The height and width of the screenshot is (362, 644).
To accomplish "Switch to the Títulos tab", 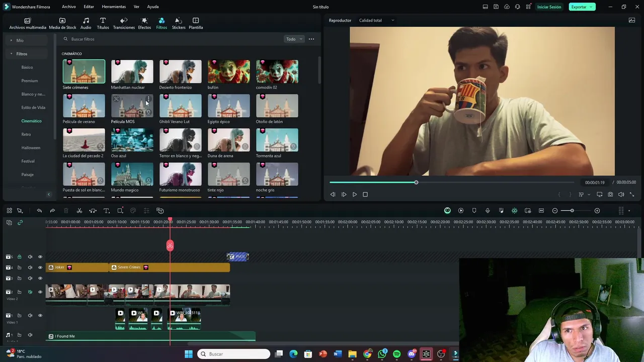I will [x=103, y=23].
